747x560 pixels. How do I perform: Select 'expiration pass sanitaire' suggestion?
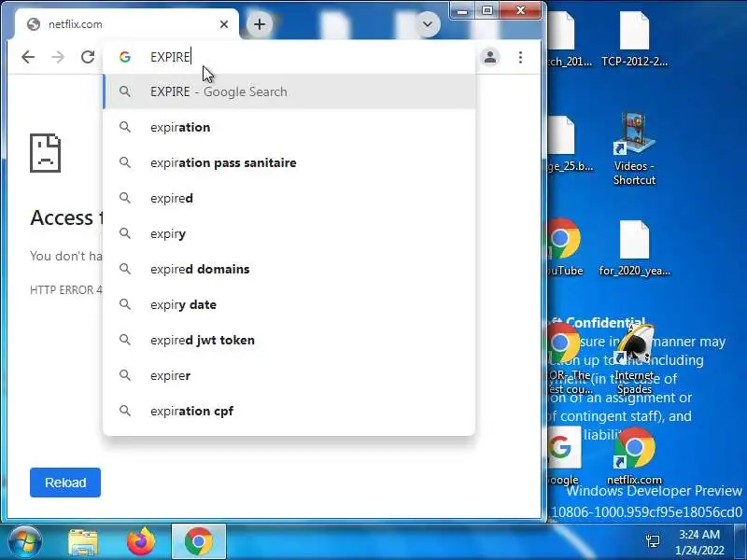[289, 162]
